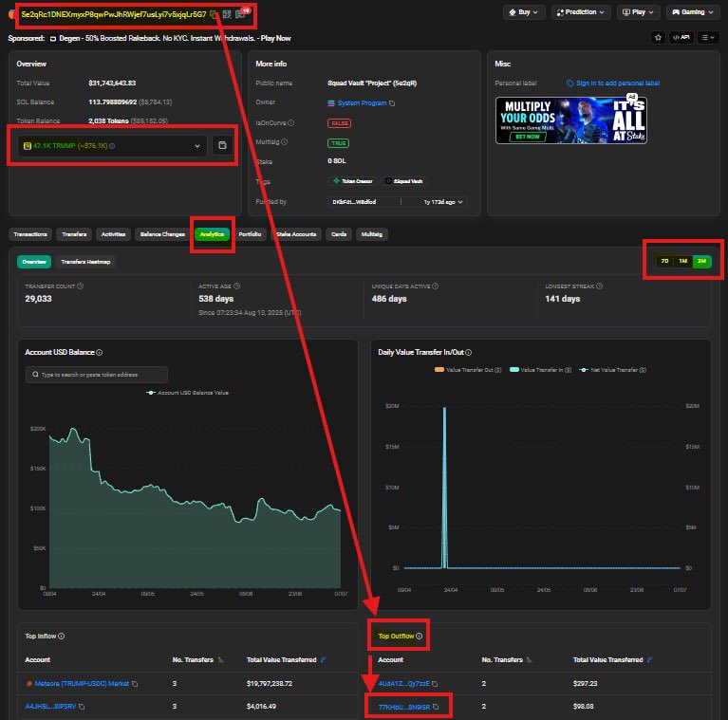728x720 pixels.
Task: Copy the System Program address
Action: click(x=392, y=103)
